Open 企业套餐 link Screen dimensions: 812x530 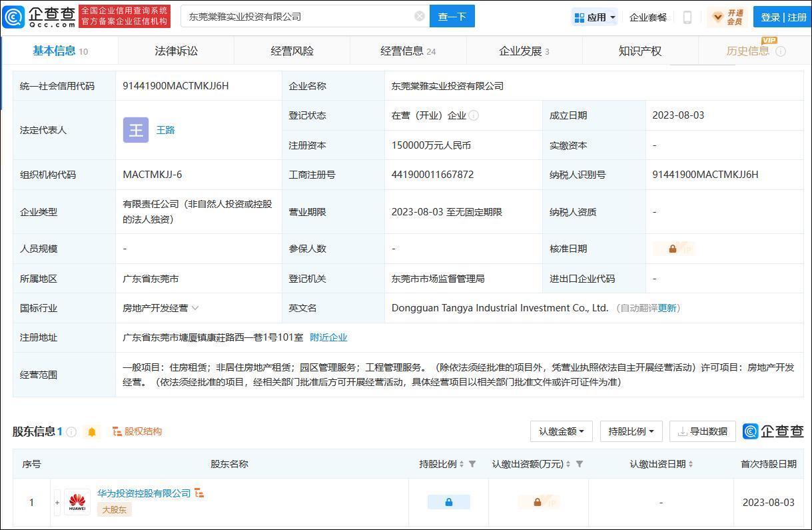coord(648,17)
